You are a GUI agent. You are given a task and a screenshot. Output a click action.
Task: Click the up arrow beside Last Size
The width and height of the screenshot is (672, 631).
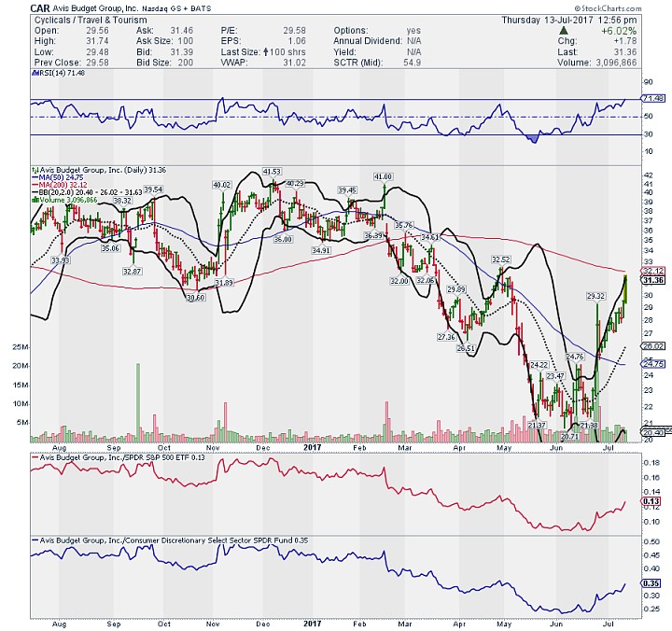[266, 52]
